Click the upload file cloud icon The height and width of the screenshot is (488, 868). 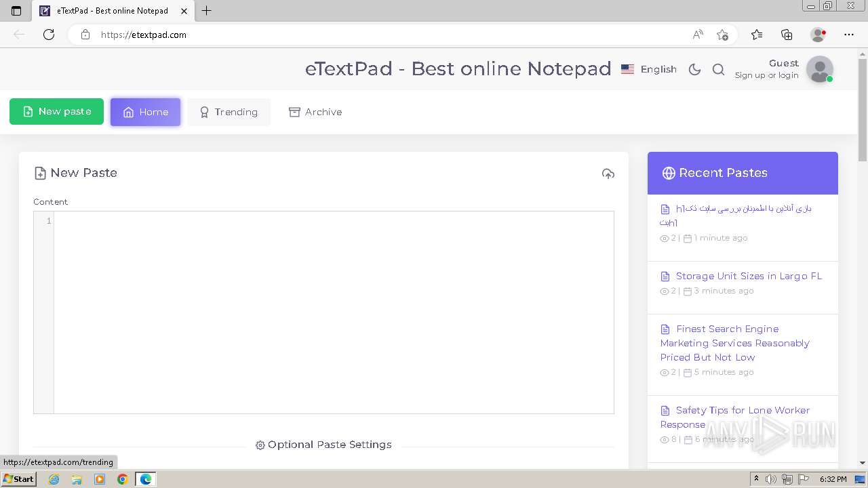click(x=608, y=174)
